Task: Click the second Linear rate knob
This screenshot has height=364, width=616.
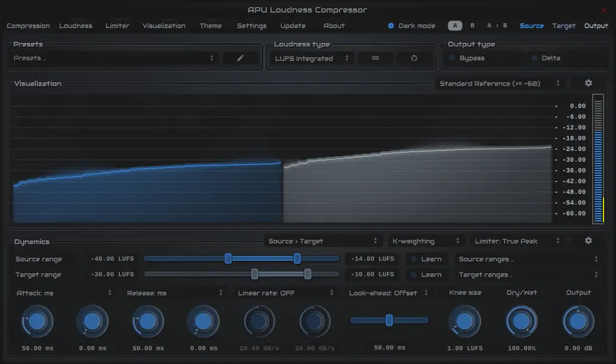Action: pyautogui.click(x=315, y=322)
